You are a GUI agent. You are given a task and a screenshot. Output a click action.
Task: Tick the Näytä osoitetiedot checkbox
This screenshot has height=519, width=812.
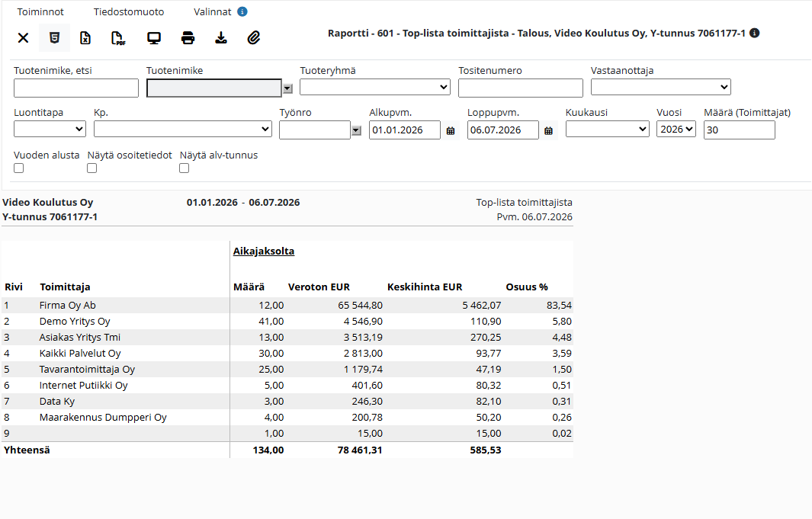coord(91,168)
